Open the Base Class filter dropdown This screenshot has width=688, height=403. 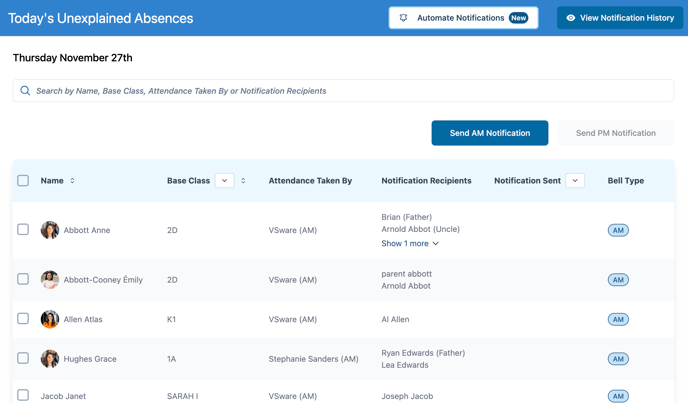224,181
